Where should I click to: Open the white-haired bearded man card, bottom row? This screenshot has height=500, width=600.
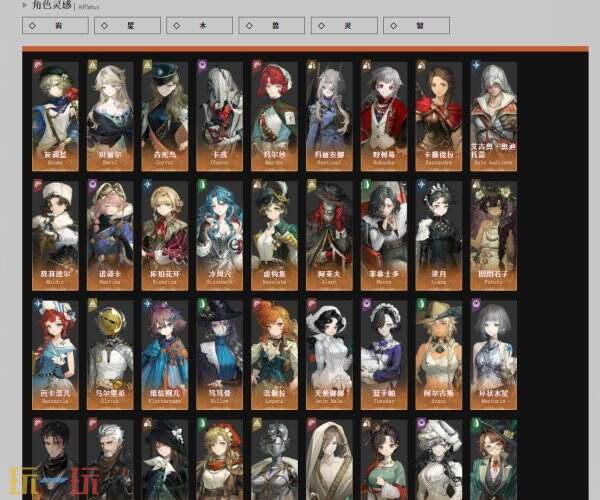click(110, 459)
